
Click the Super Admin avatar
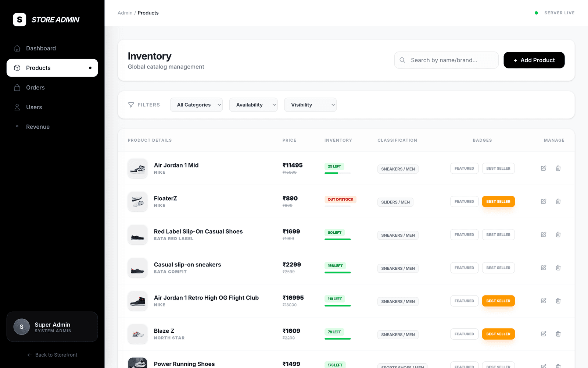(x=22, y=327)
